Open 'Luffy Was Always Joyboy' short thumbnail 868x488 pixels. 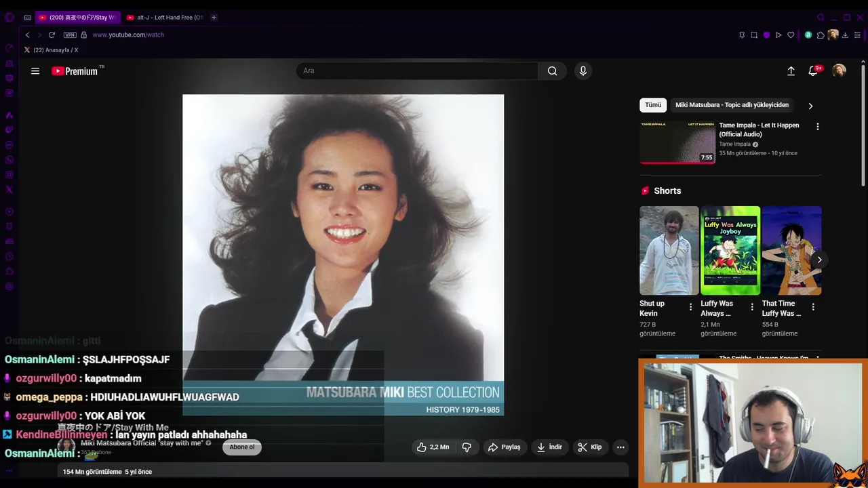tap(730, 251)
